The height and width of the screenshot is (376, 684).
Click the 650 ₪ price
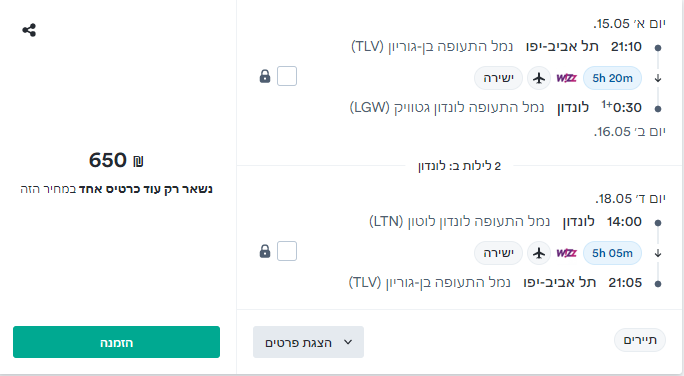coord(116,160)
